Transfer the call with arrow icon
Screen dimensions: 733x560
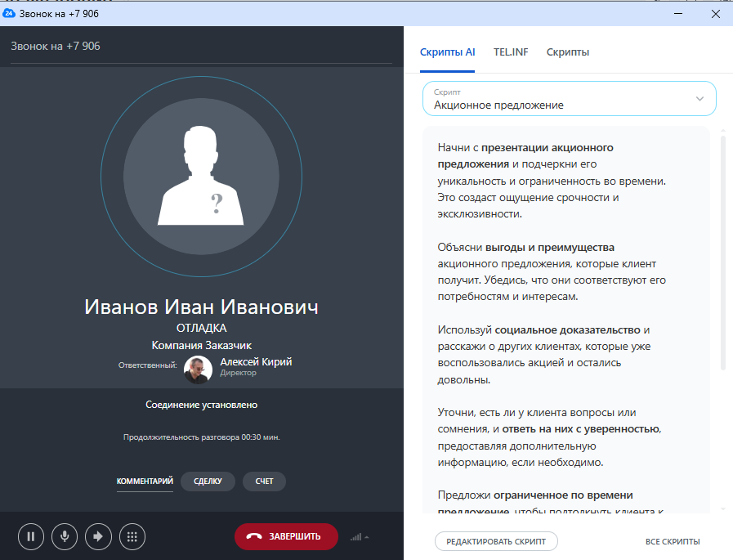pyautogui.click(x=98, y=537)
